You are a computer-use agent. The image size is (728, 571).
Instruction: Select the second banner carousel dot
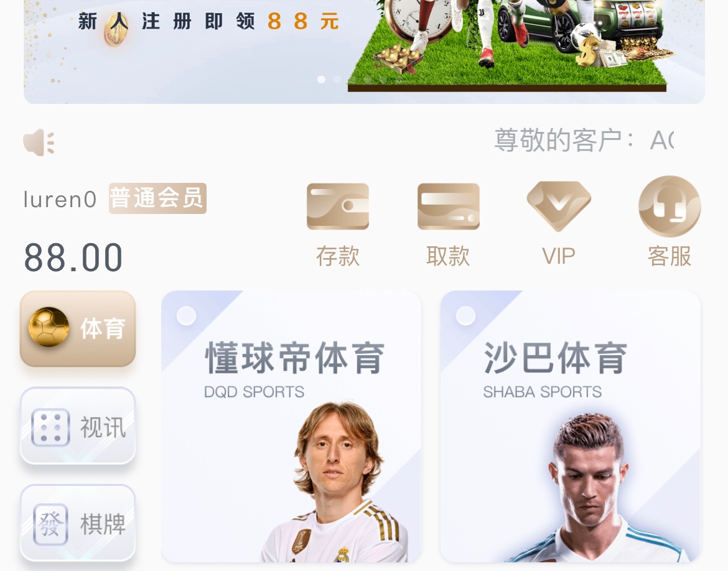coord(337,80)
